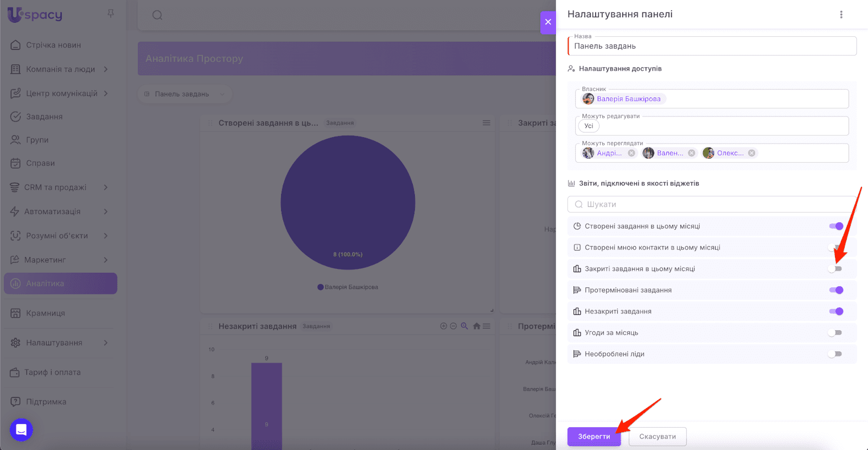Viewport: 868px width, 450px height.
Task: Click the Усі chip in Можуть редагувати
Action: 589,126
